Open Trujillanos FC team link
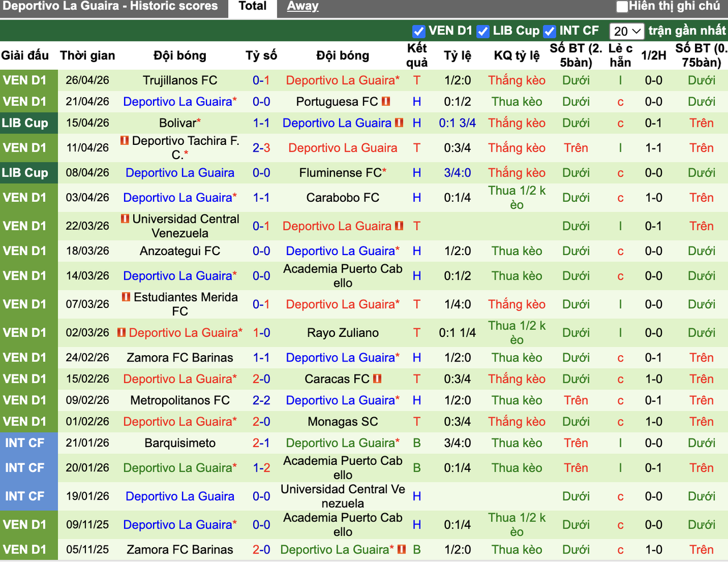Image resolution: width=728 pixels, height=562 pixels. (180, 80)
